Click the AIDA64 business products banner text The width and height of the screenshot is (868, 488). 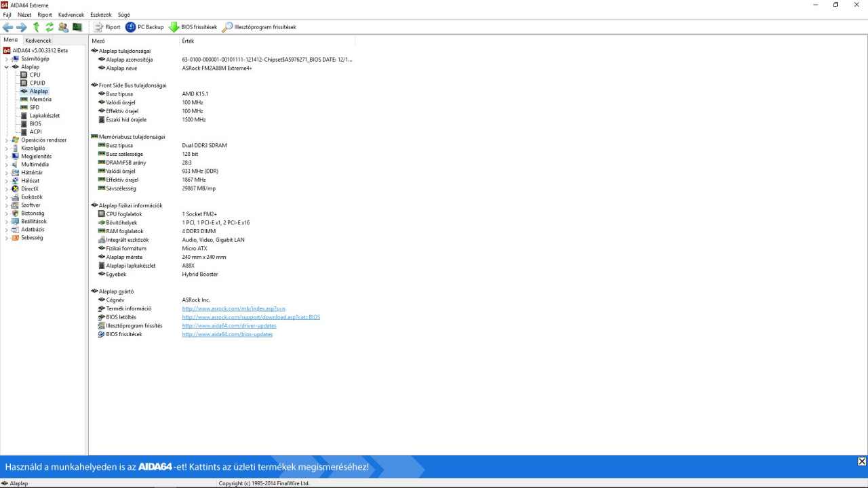pyautogui.click(x=187, y=467)
